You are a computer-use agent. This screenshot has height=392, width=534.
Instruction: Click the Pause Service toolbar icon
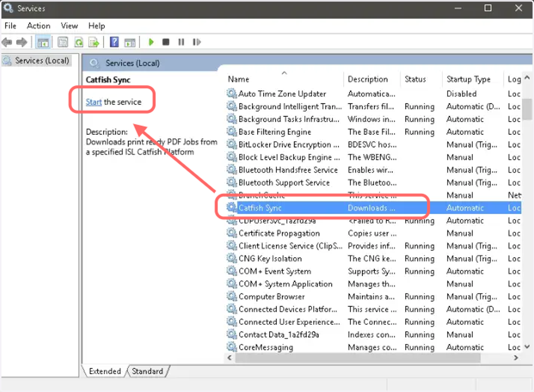tap(181, 42)
